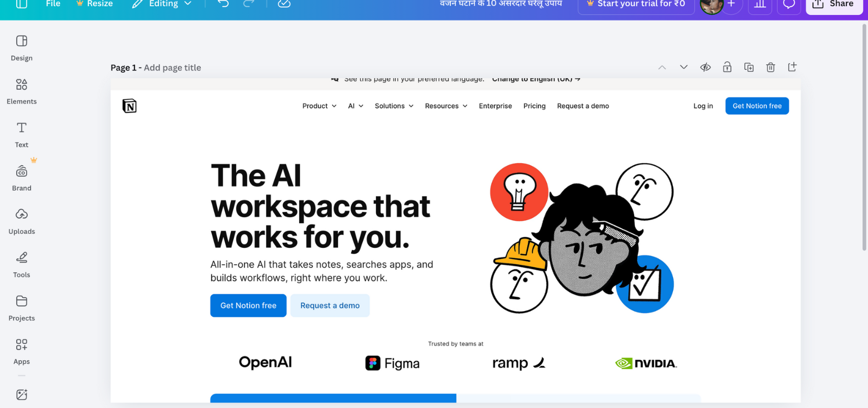Screen dimensions: 868x408
Task: Click the 'All-in-one AI that takes notes' paragraph
Action: pos(322,271)
